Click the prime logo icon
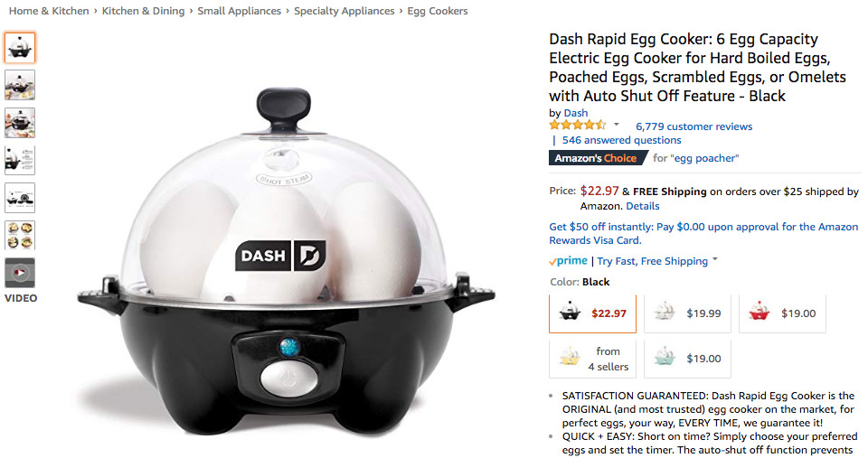The width and height of the screenshot is (868, 458). pos(568,261)
